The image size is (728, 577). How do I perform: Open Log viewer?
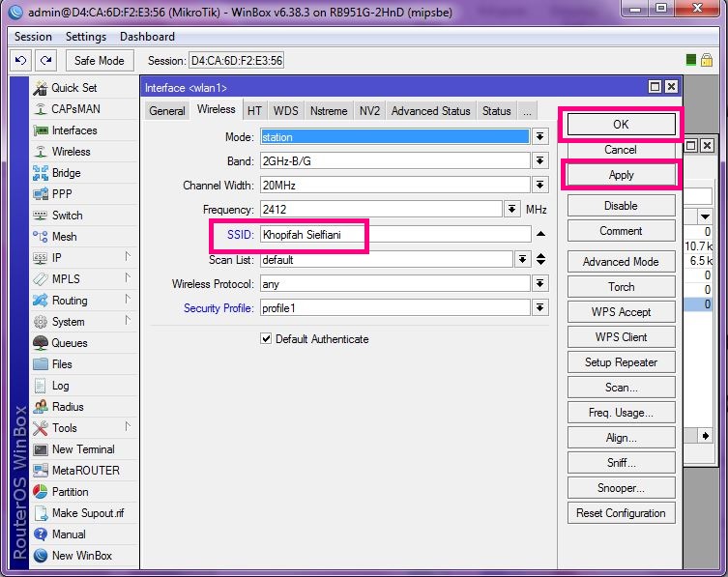[83, 386]
